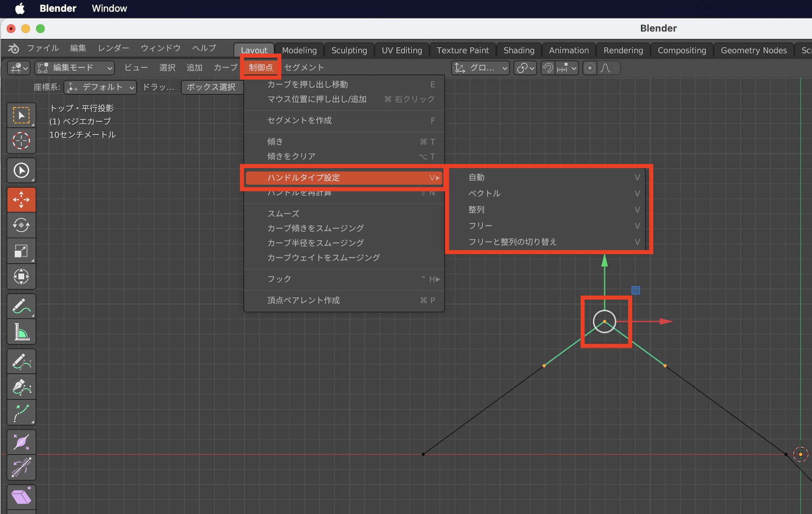Viewport: 812px width, 514px height.
Task: Click the blue gizmo plane square
Action: (635, 290)
